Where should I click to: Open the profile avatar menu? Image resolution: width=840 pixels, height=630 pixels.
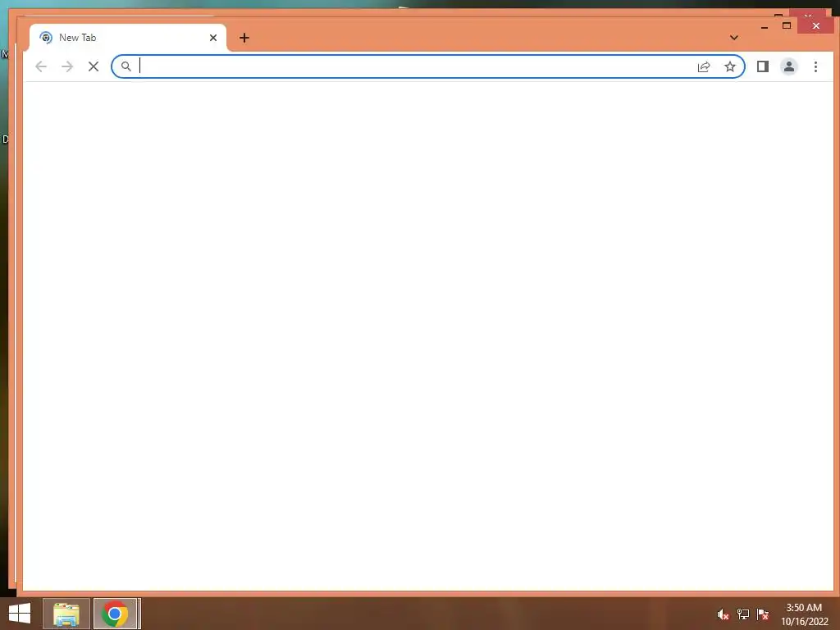tap(788, 66)
